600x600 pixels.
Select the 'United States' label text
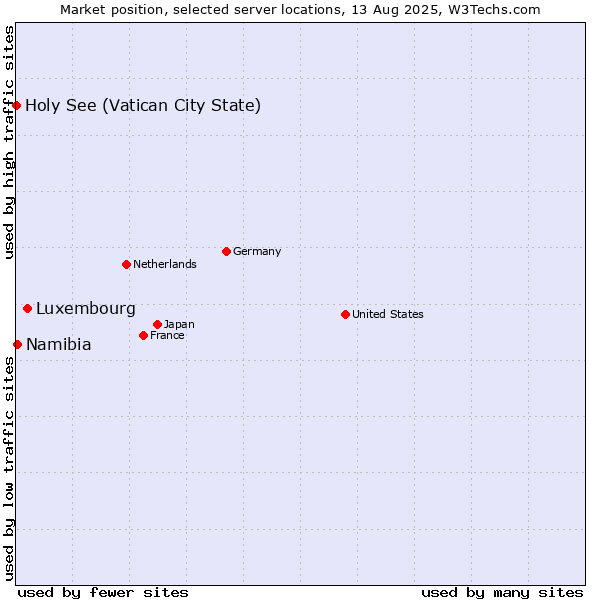[x=388, y=314]
